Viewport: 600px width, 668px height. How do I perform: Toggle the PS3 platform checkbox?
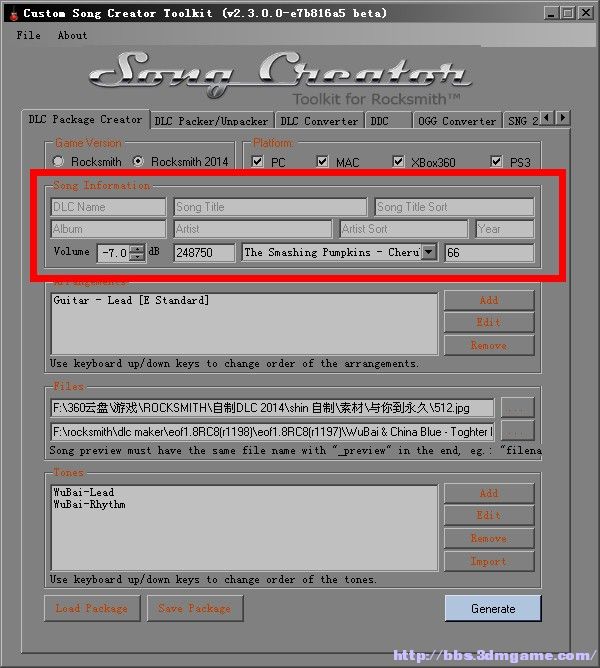[496, 161]
